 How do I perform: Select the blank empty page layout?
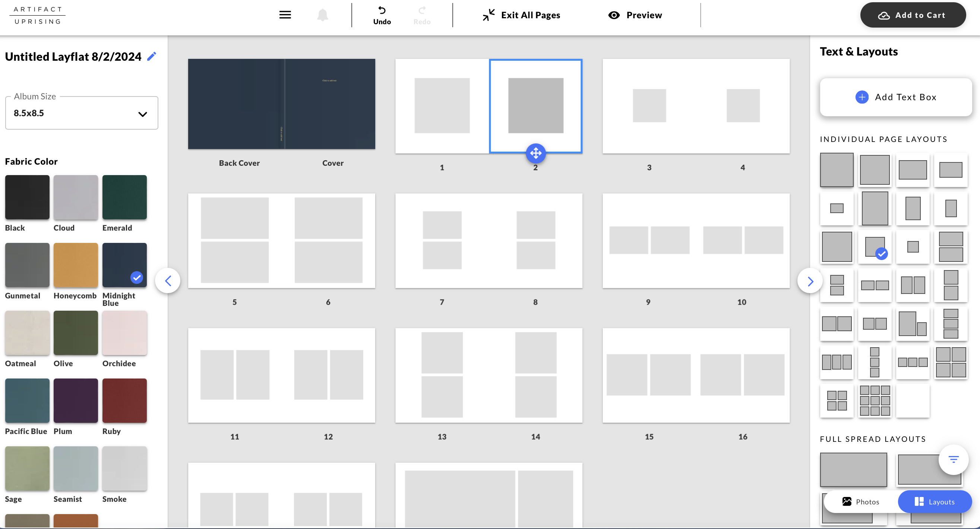click(913, 400)
